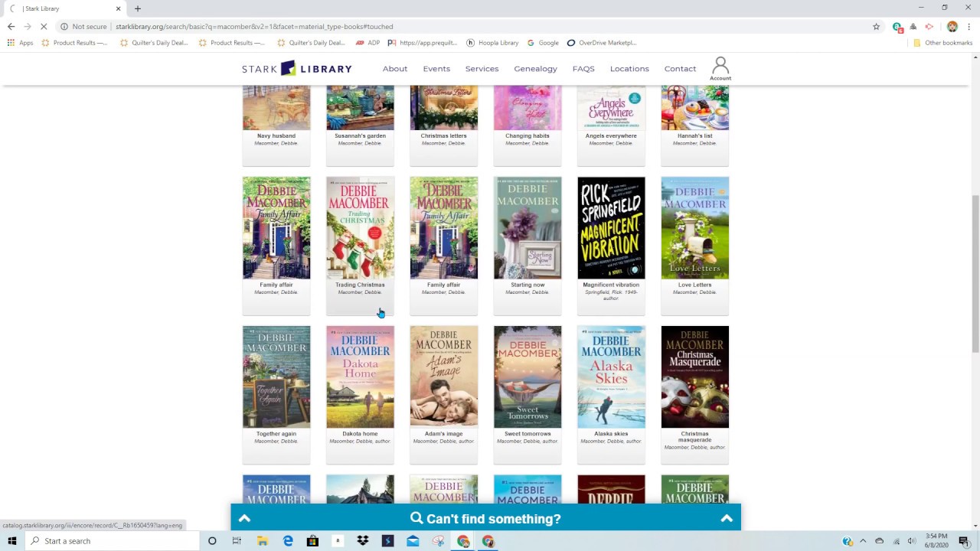980x551 pixels.
Task: Open the Chrome three-dot menu
Action: 969,27
